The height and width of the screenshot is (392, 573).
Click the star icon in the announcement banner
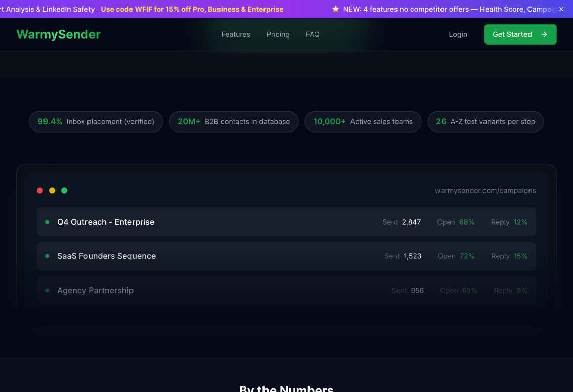pos(335,9)
